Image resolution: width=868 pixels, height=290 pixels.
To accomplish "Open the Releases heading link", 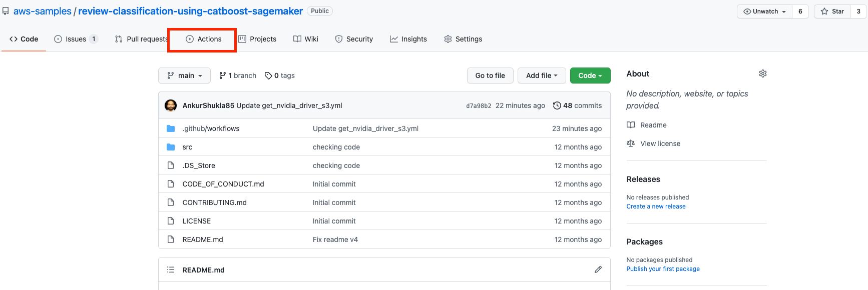I will click(643, 179).
